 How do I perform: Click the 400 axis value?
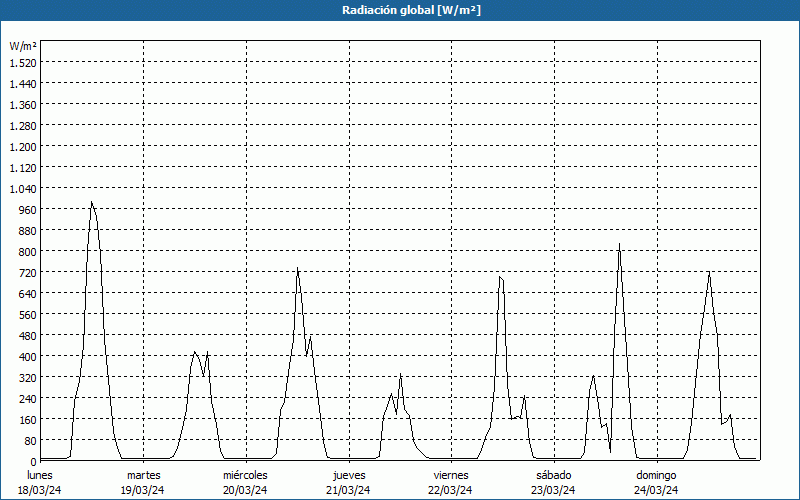tap(28, 357)
